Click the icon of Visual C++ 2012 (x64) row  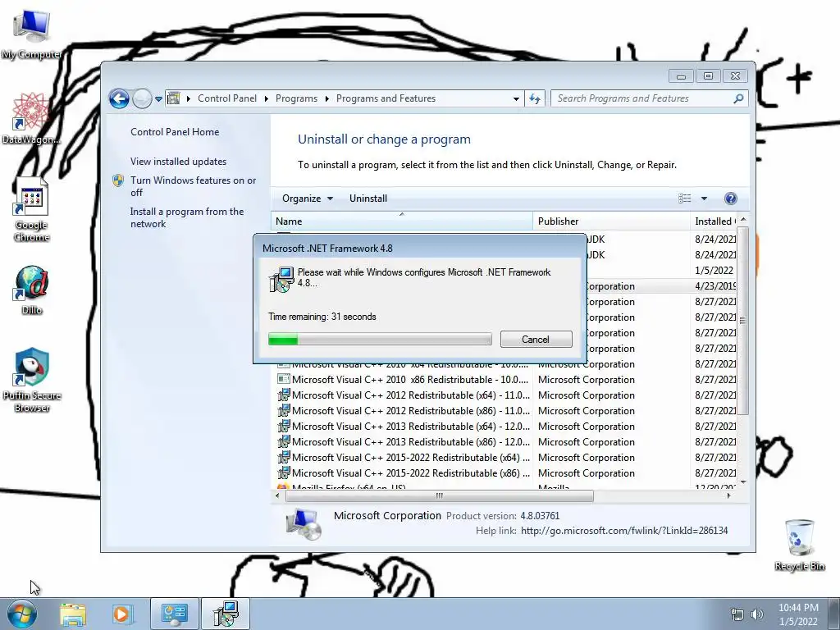click(x=283, y=395)
